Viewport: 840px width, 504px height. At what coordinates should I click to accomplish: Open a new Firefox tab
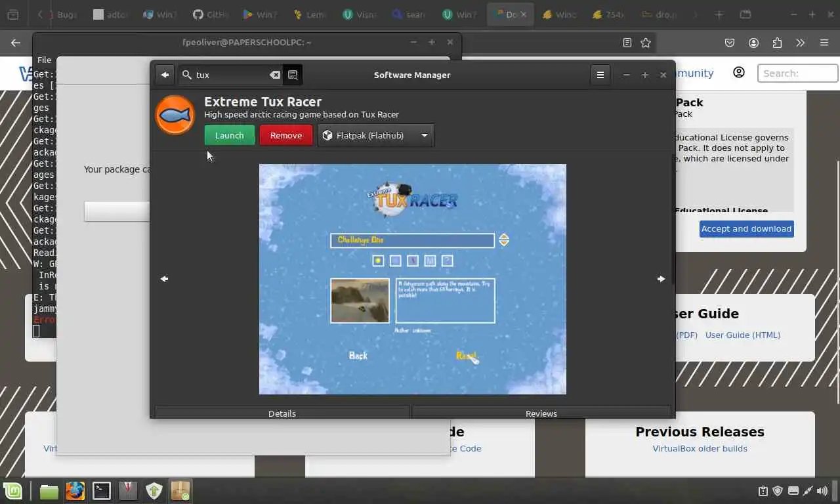tap(719, 14)
